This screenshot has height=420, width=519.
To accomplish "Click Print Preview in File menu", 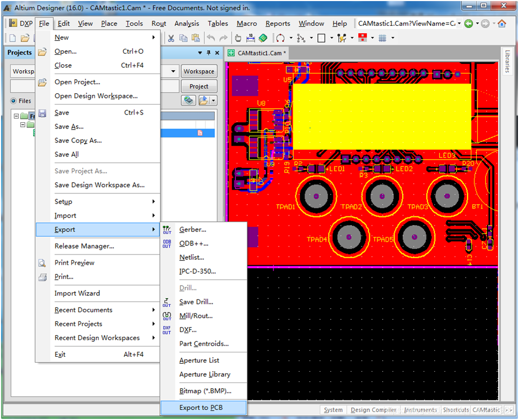I will click(x=98, y=262).
